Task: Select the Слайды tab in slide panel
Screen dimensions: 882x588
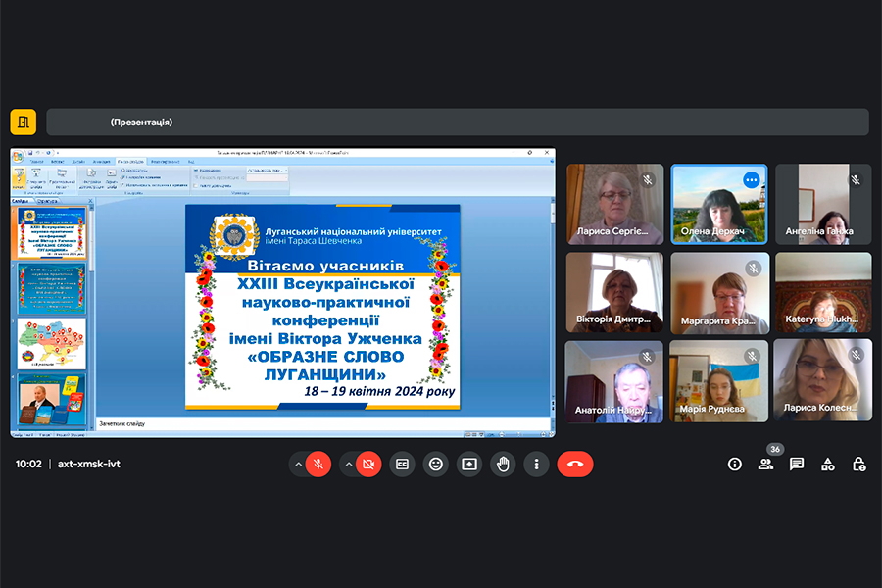Action: point(24,201)
